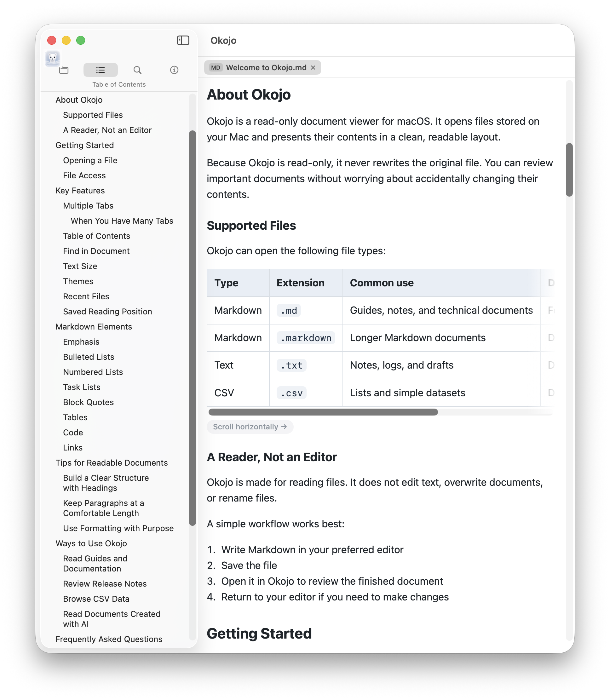Click the Getting Started document heading

pos(259,634)
